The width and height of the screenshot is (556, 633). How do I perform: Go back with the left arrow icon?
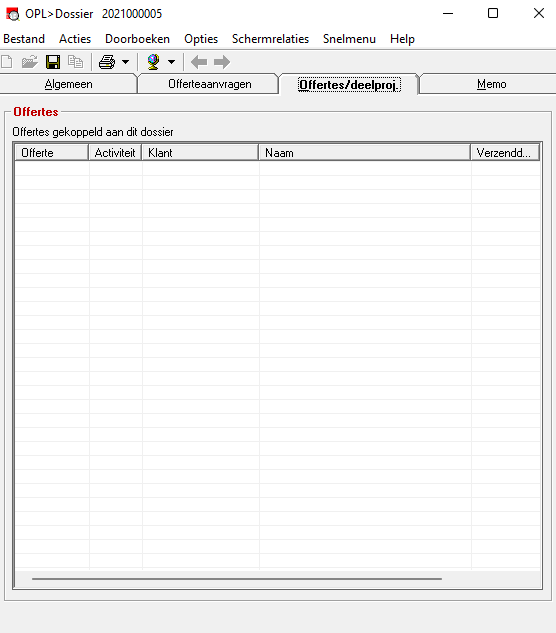(199, 62)
